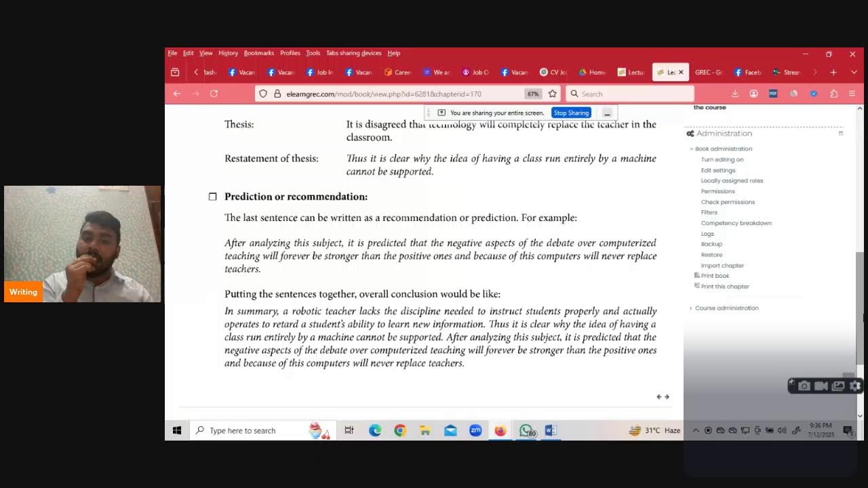
Task: Open the Firefox application hamburger menu
Action: coord(852,94)
